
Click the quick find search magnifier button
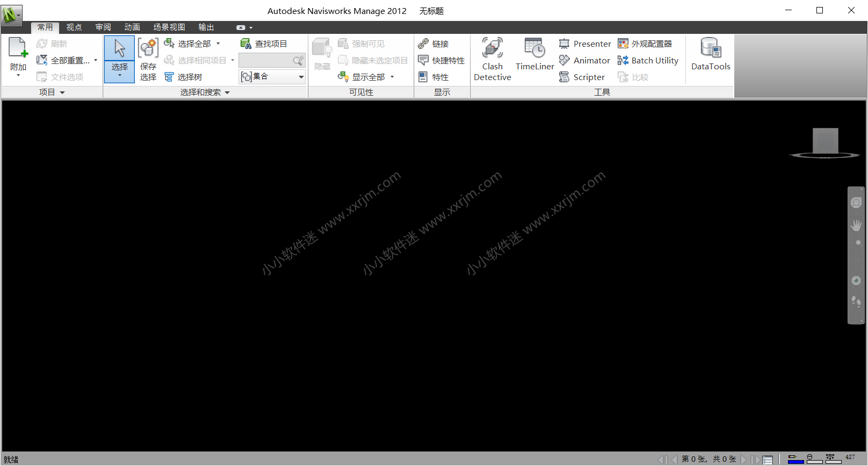click(x=299, y=60)
